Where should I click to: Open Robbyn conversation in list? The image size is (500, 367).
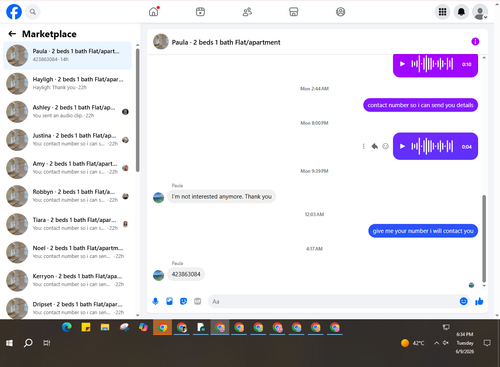pos(67,196)
